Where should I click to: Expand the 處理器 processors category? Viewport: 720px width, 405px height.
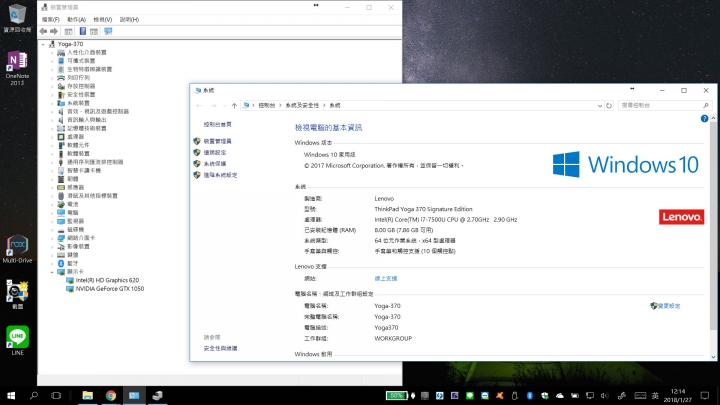click(x=52, y=137)
